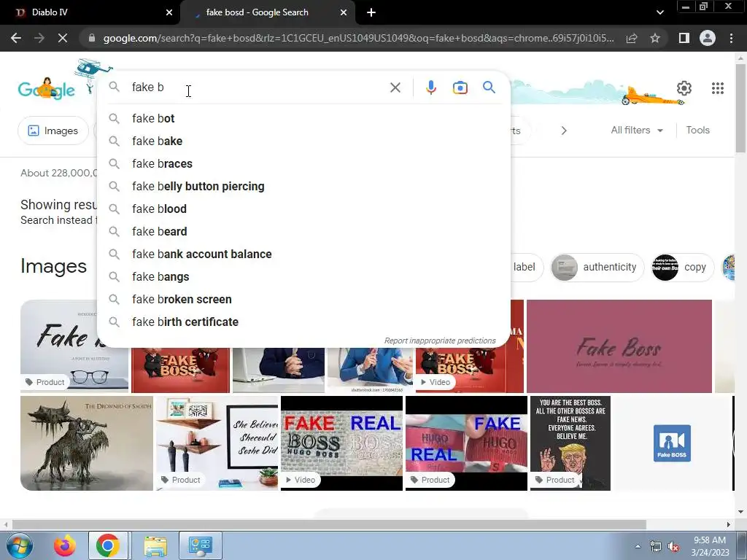Open the She Believed framed print image

(x=217, y=443)
